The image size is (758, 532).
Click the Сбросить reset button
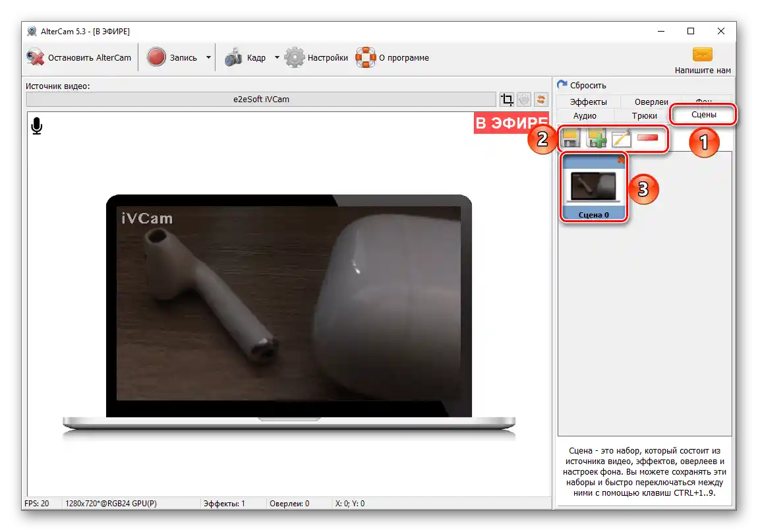click(581, 85)
